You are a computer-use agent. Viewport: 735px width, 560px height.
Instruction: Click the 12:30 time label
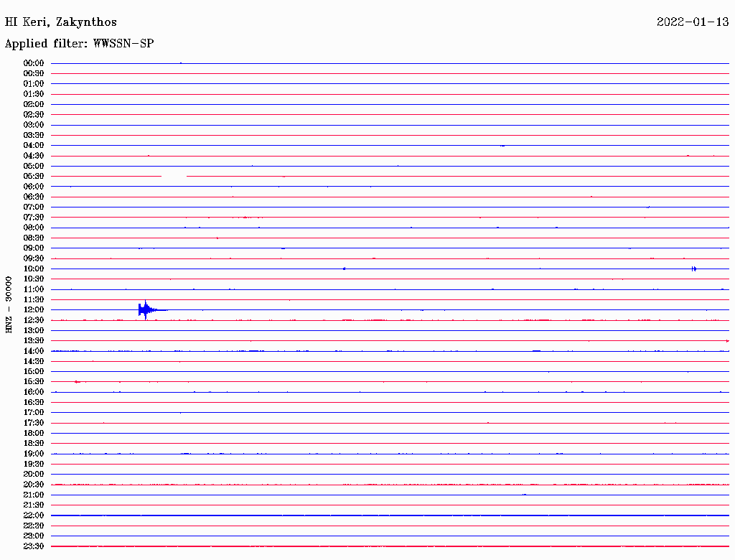point(34,320)
